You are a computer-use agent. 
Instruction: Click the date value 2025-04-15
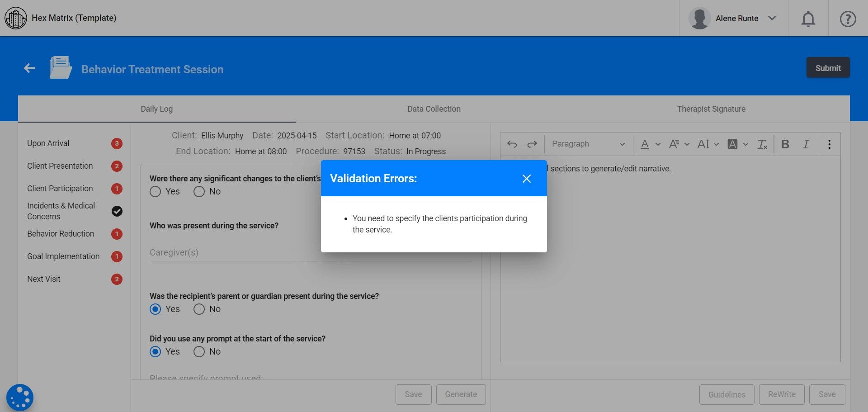[297, 136]
